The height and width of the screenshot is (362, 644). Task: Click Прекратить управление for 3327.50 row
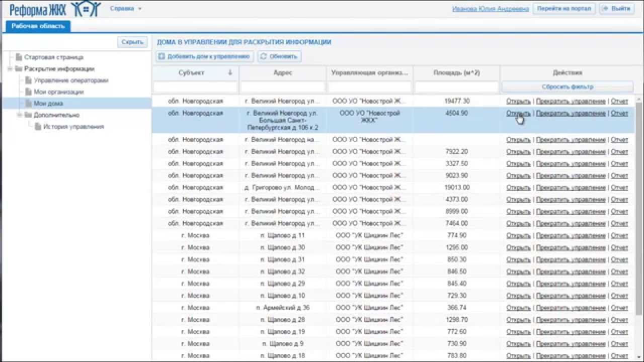pyautogui.click(x=571, y=164)
